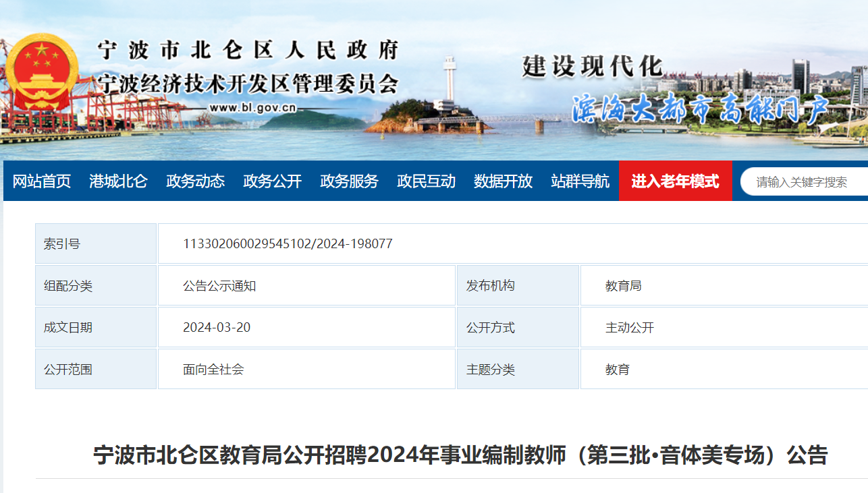The width and height of the screenshot is (868, 493).
Task: Click the 面向全社会 value
Action: (x=213, y=370)
